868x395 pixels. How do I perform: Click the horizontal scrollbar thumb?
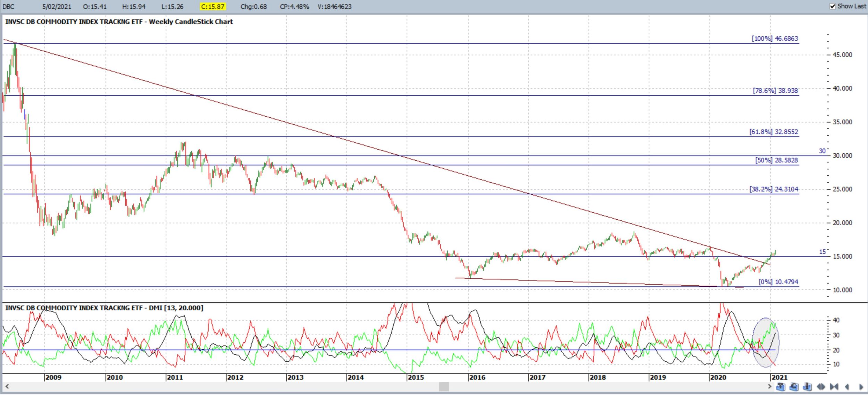pyautogui.click(x=444, y=386)
